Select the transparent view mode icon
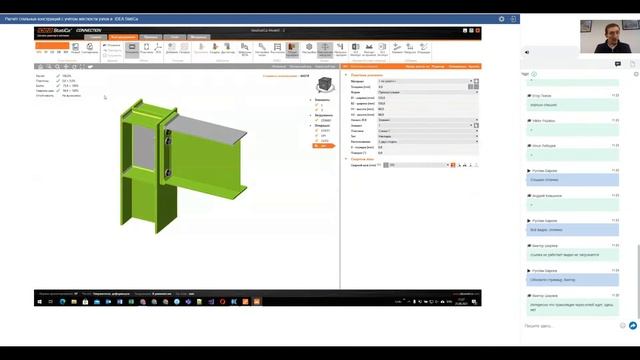640x360 pixels. pos(146,49)
